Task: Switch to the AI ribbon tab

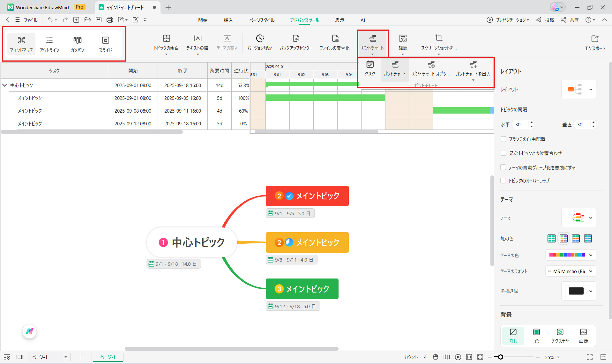Action: (362, 20)
